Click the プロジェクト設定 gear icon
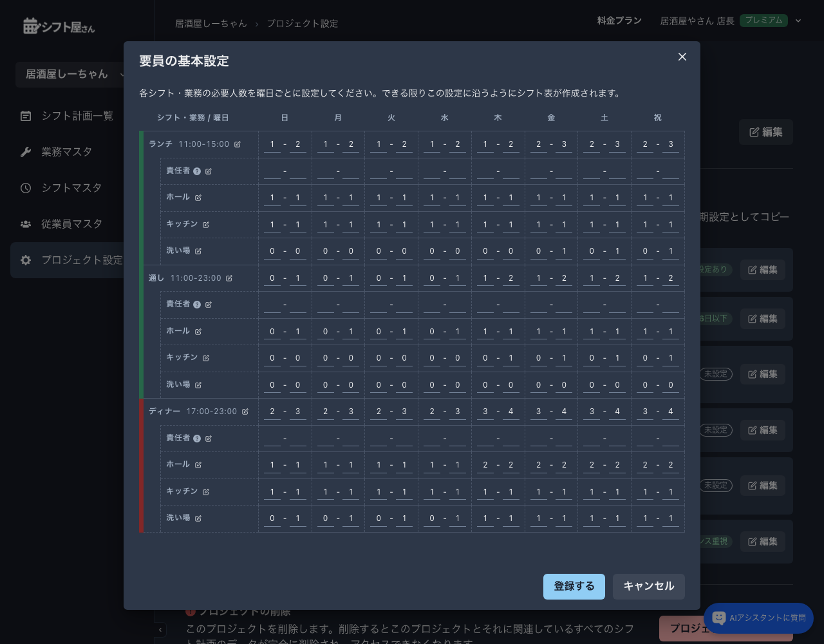 26,260
